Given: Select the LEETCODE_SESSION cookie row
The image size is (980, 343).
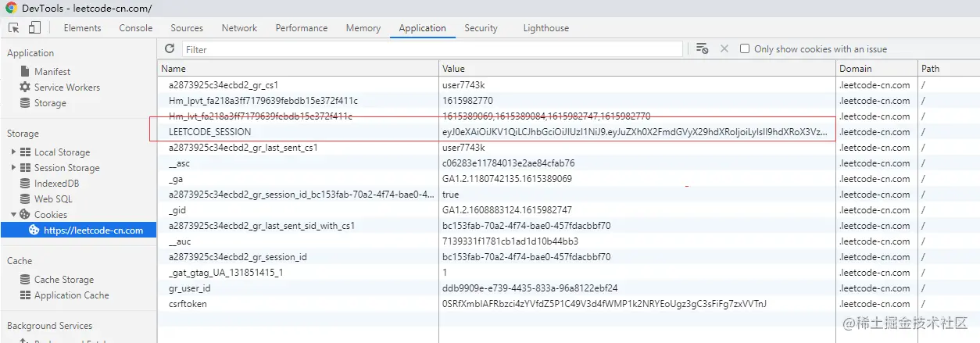Looking at the screenshot, I should point(568,132).
